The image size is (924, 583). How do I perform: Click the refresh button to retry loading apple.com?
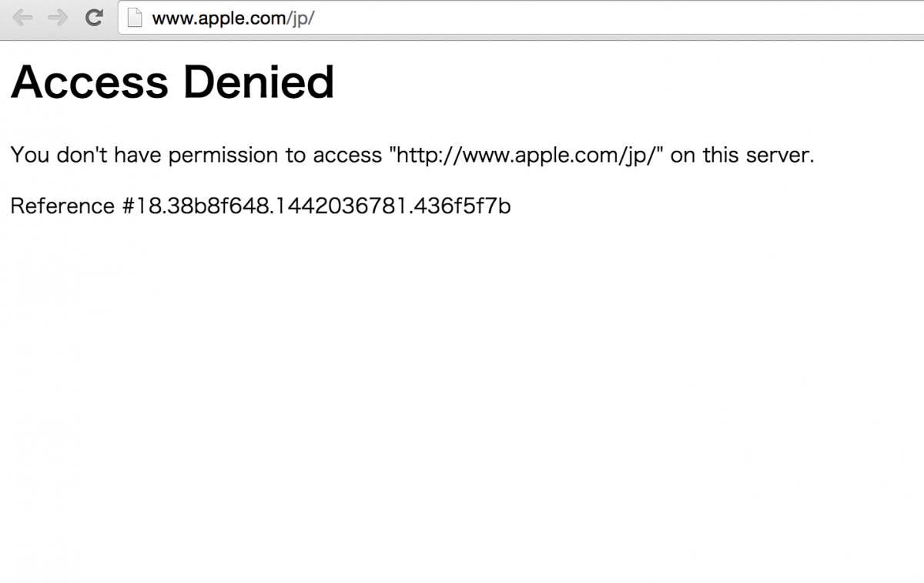point(94,18)
